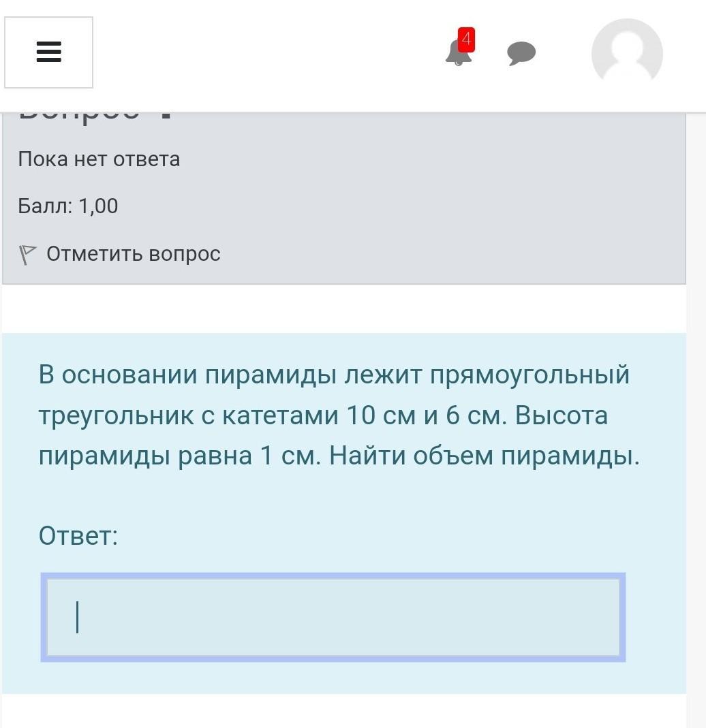Click the partially hidden Вопрос heading
The image size is (706, 728).
[x=95, y=116]
